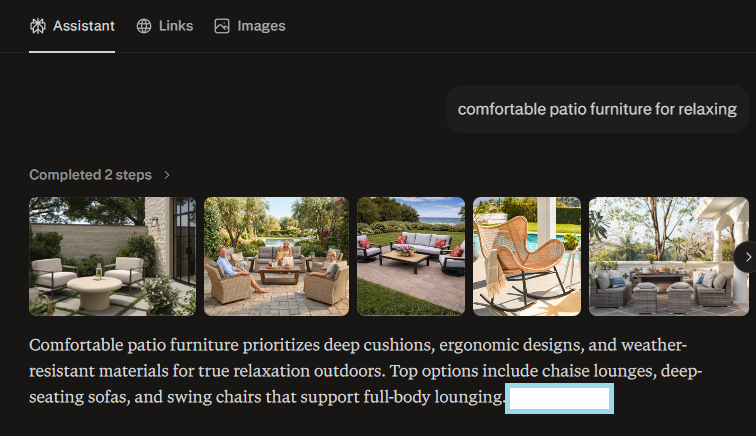The height and width of the screenshot is (436, 756).
Task: Click the carousel next arrow
Action: [x=745, y=257]
